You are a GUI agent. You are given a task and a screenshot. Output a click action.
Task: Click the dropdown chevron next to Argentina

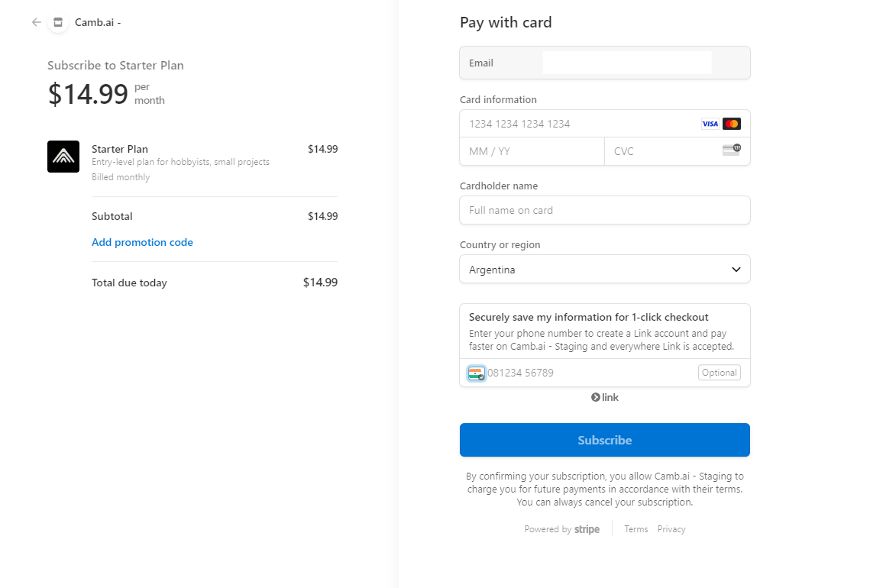736,270
